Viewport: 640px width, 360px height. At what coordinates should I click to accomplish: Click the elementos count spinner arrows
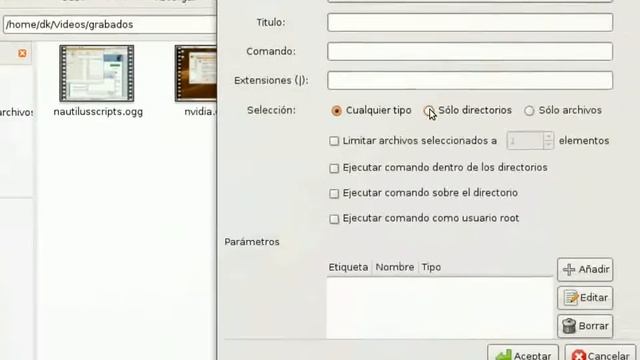point(548,141)
